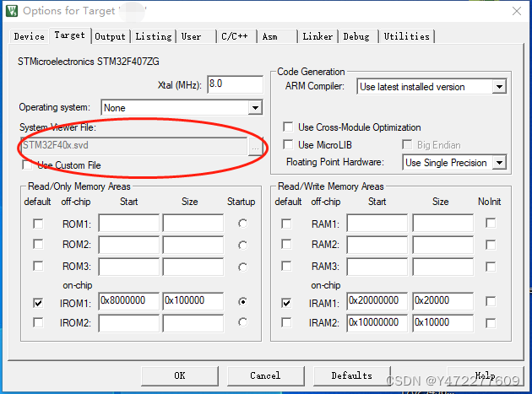This screenshot has width=532, height=394.
Task: Uncheck the IROM1 default checkbox
Action: [x=37, y=301]
